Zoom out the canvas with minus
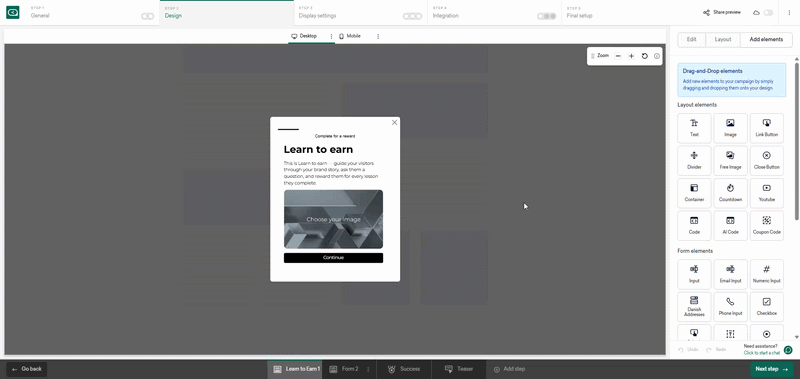 (618, 56)
